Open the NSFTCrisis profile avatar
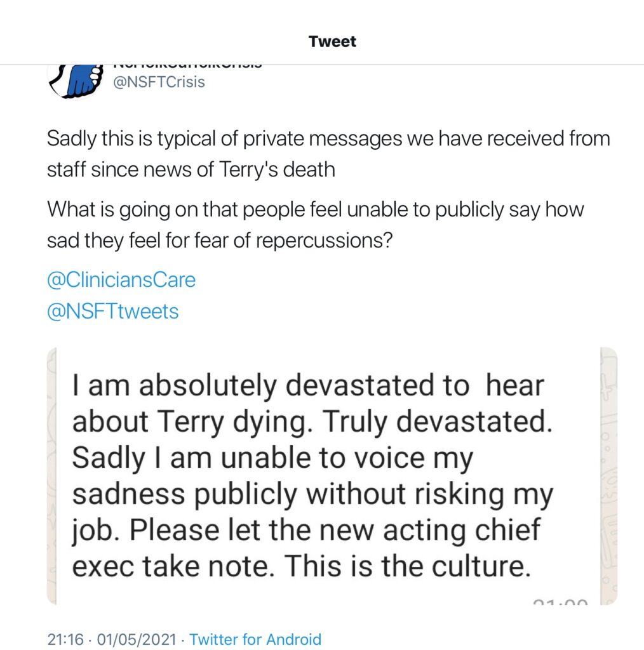 [x=75, y=82]
